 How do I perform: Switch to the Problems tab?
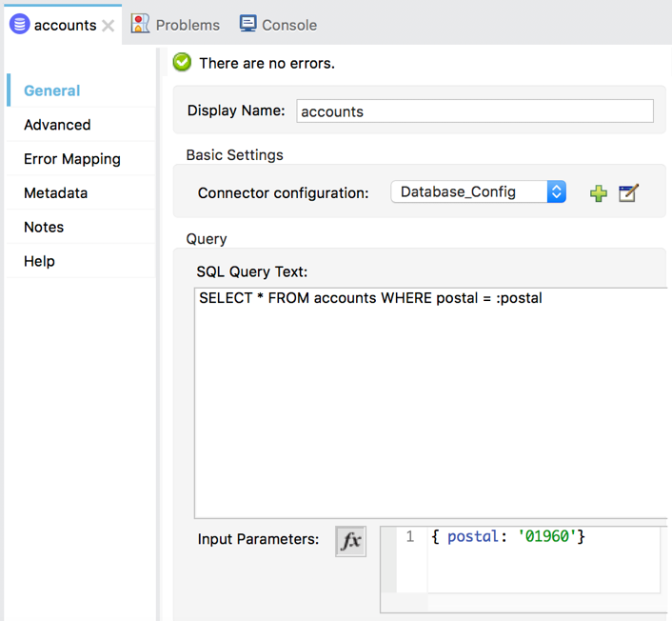(176, 25)
